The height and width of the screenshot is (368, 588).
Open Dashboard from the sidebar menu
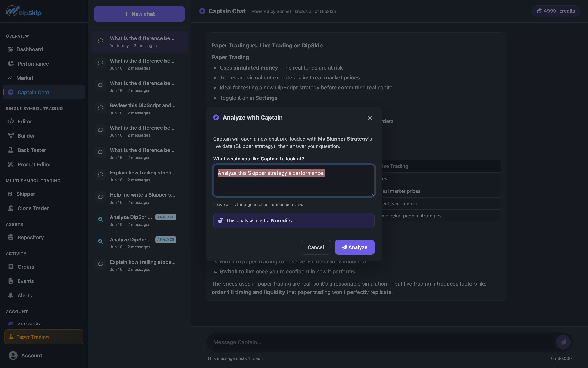(44, 49)
